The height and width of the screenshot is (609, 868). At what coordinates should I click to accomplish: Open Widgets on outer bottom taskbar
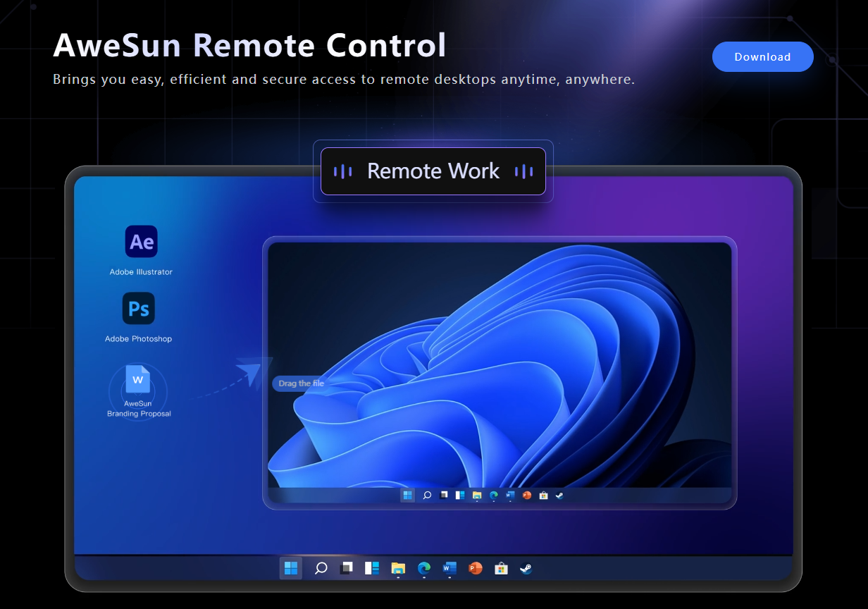tap(372, 568)
